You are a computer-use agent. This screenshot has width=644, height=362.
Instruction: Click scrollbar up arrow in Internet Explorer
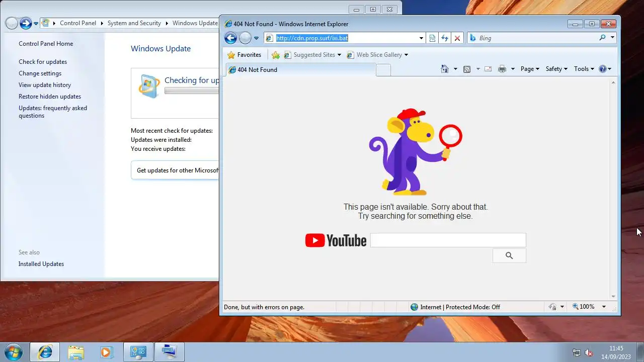point(613,82)
